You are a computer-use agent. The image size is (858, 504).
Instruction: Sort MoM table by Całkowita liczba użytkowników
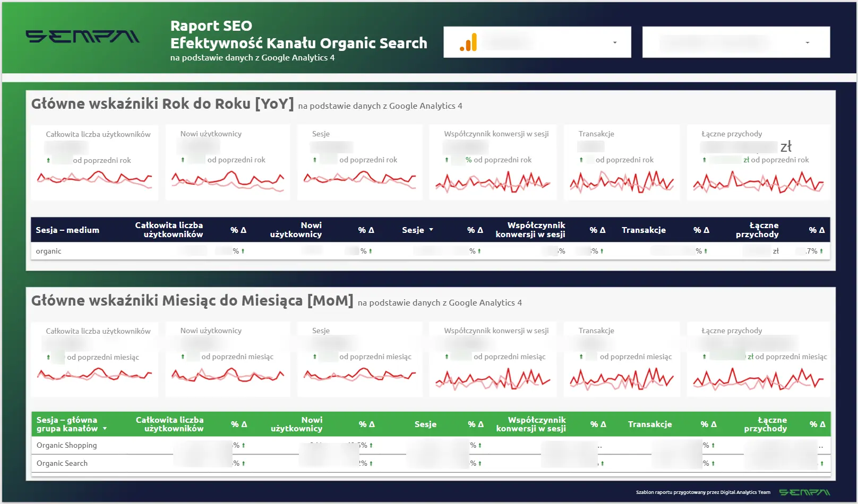169,424
